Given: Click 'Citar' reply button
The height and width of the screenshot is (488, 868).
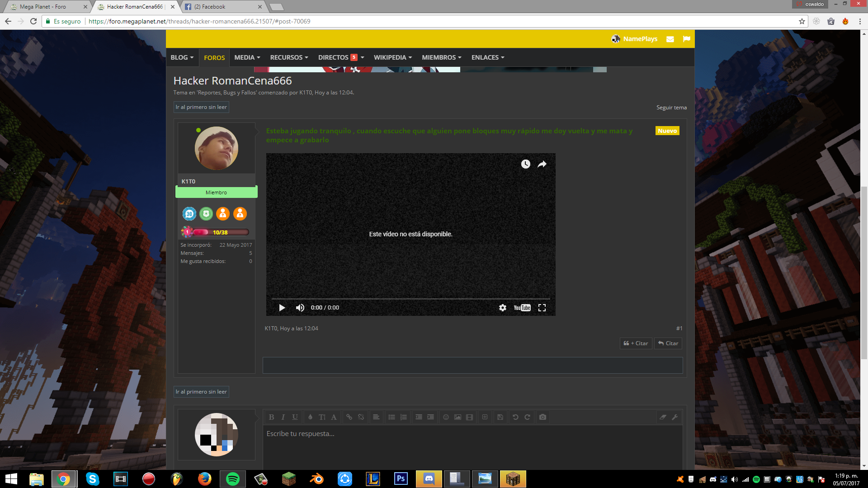Looking at the screenshot, I should coord(668,343).
